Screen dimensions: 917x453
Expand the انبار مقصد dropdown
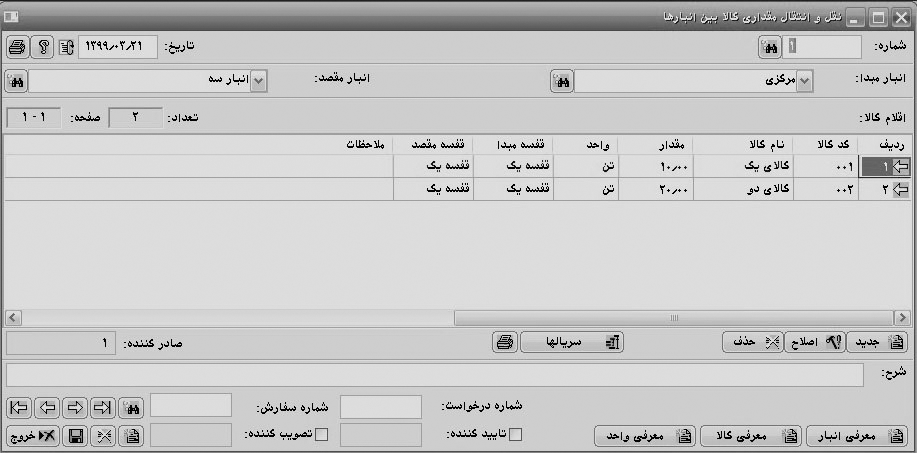(259, 82)
